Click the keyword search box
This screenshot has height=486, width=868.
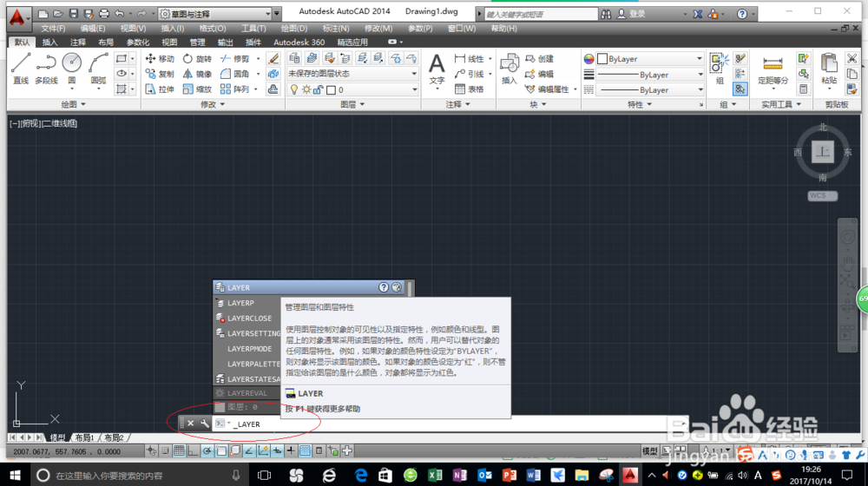click(541, 14)
